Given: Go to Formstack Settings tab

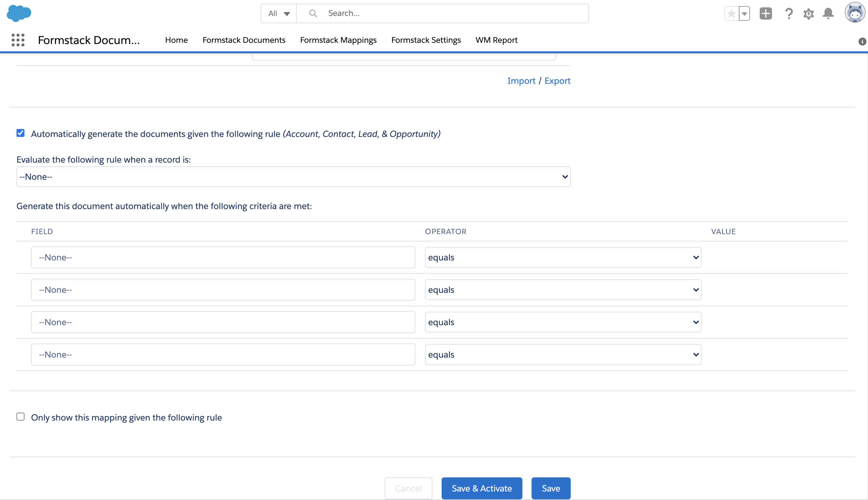Looking at the screenshot, I should click(426, 40).
